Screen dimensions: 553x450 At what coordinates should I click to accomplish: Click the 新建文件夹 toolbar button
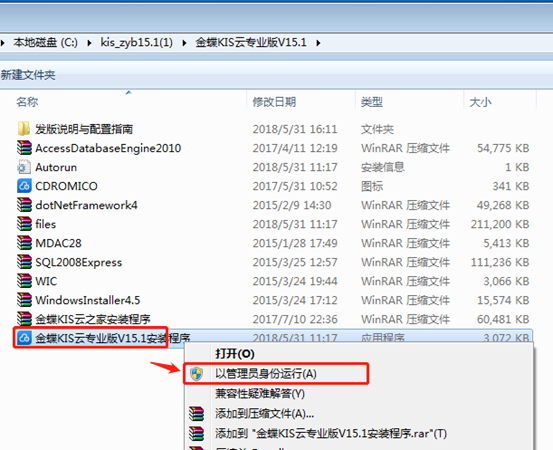click(x=28, y=75)
